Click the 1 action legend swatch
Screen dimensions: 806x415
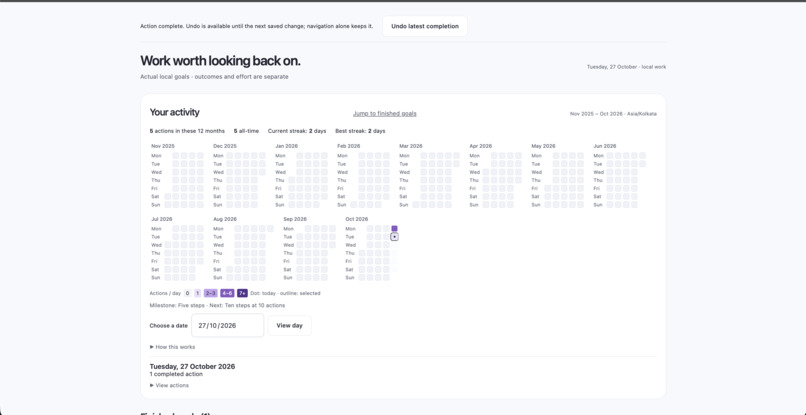197,293
